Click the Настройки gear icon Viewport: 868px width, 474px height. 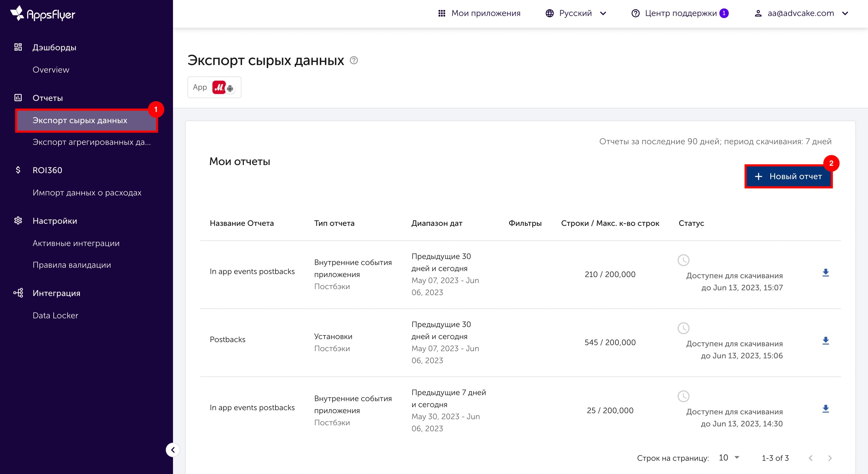point(18,220)
